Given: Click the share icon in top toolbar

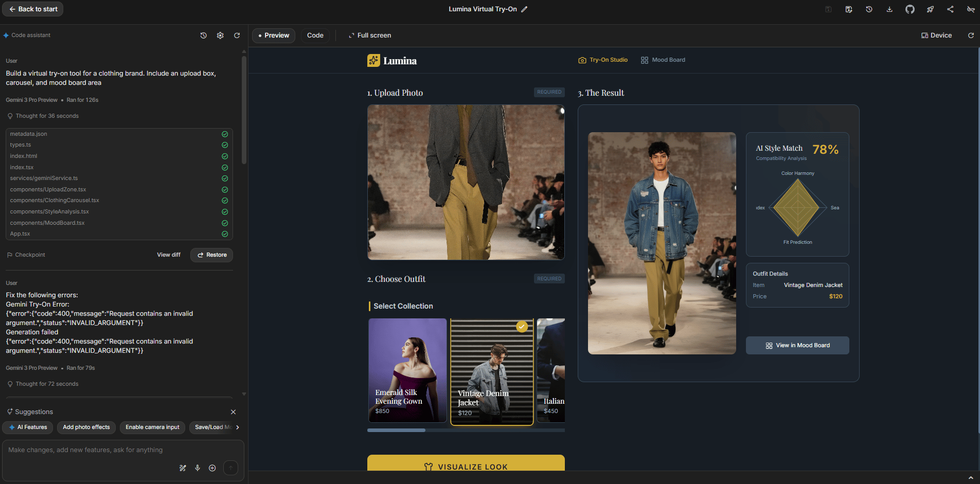Looking at the screenshot, I should [x=950, y=9].
